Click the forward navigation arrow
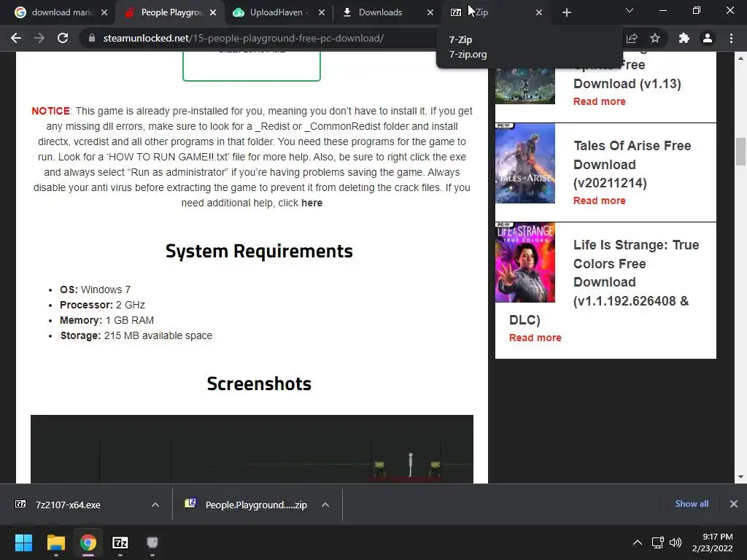Viewport: 747px width, 560px height. (x=39, y=38)
